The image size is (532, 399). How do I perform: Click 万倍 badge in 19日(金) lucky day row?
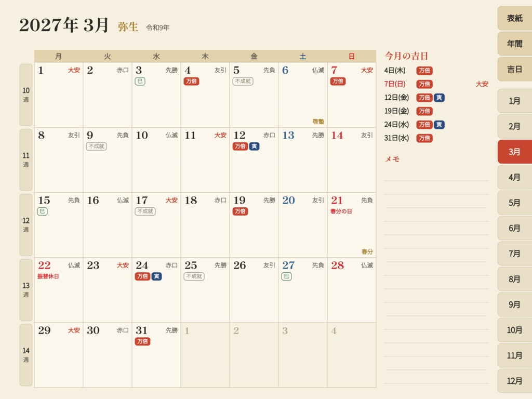tap(424, 111)
